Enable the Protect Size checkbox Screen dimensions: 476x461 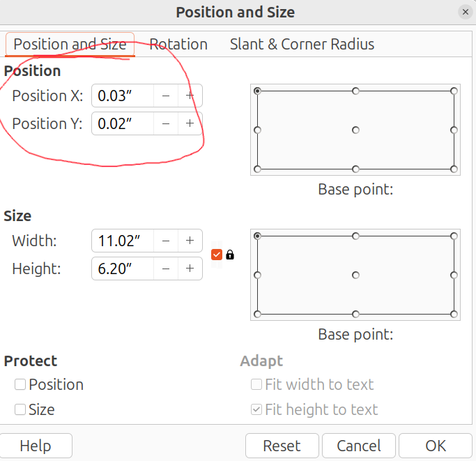click(x=21, y=409)
